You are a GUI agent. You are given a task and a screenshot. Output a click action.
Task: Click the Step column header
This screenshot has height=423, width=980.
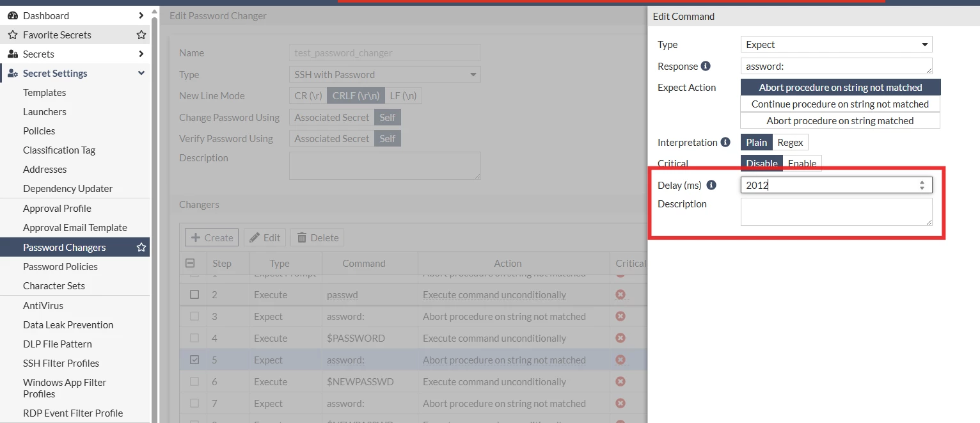[x=222, y=263]
